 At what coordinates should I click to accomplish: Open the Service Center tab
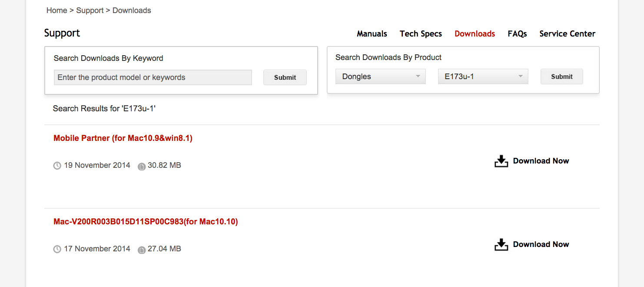(x=567, y=34)
